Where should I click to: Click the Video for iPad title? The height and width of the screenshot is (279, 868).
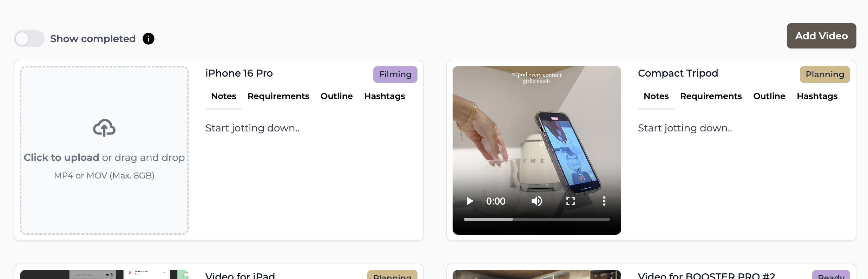tap(240, 275)
